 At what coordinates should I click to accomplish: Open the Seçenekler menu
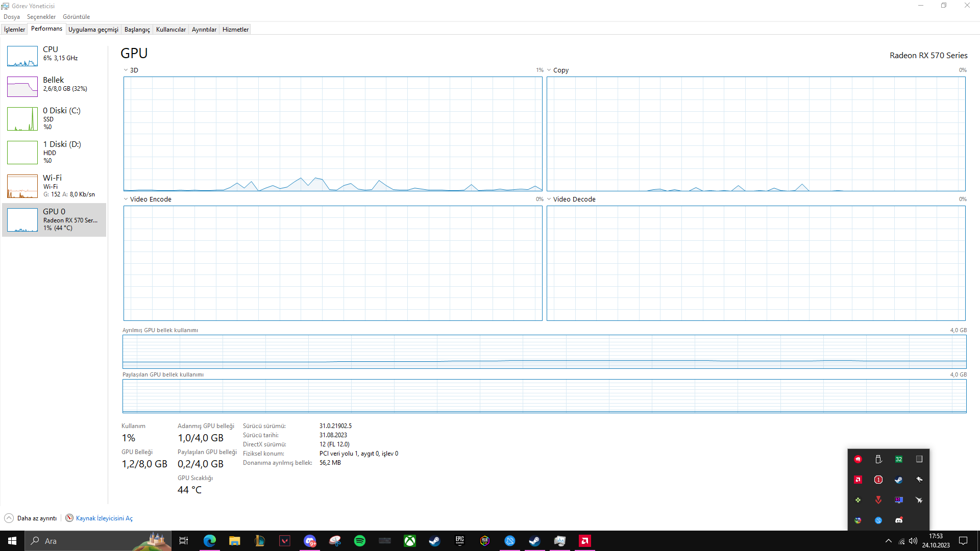41,17
